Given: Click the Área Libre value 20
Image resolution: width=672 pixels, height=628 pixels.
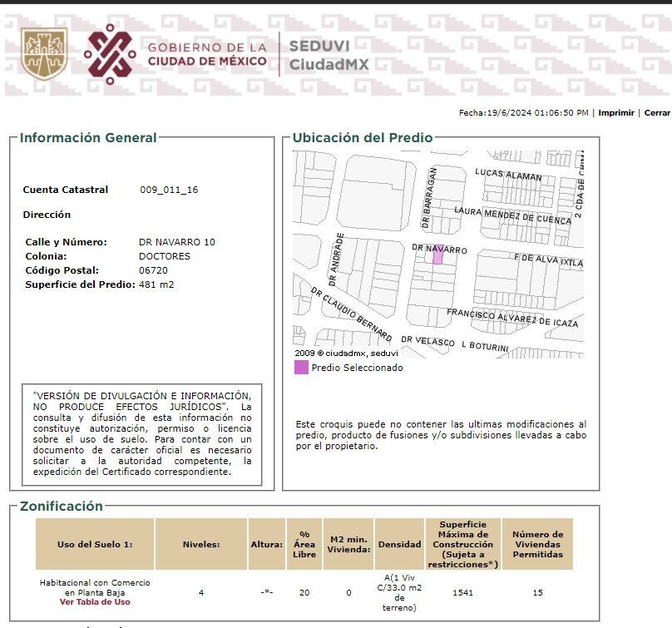Looking at the screenshot, I should [304, 592].
